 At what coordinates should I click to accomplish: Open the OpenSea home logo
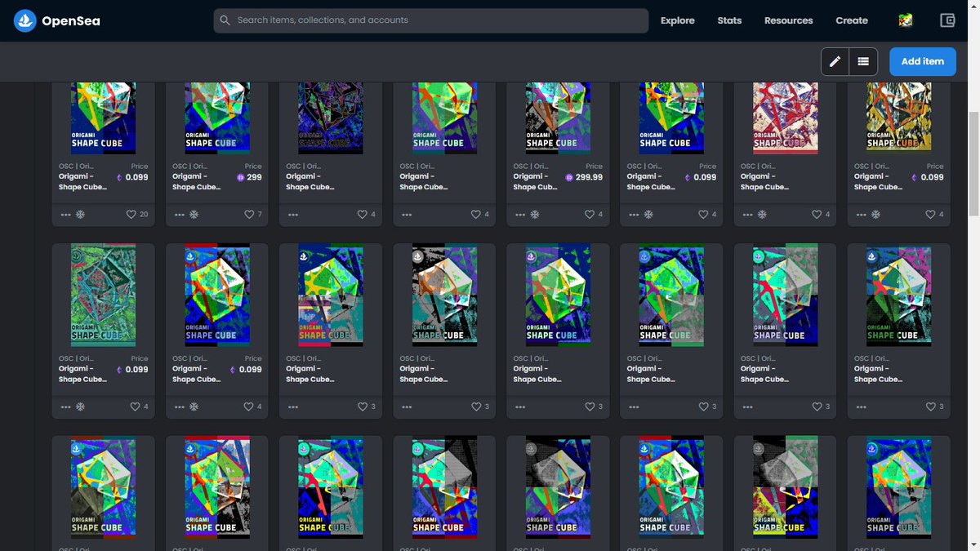tap(56, 20)
